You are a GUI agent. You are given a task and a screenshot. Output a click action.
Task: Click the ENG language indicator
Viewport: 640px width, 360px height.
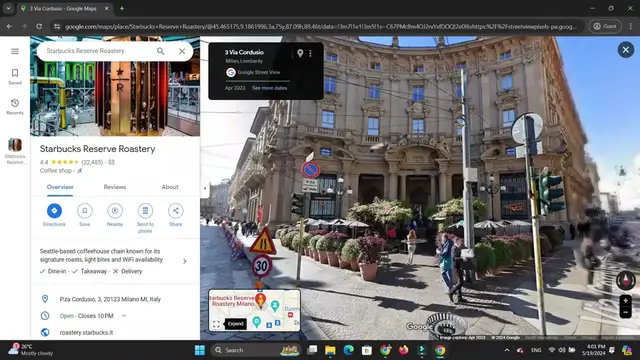(536, 350)
